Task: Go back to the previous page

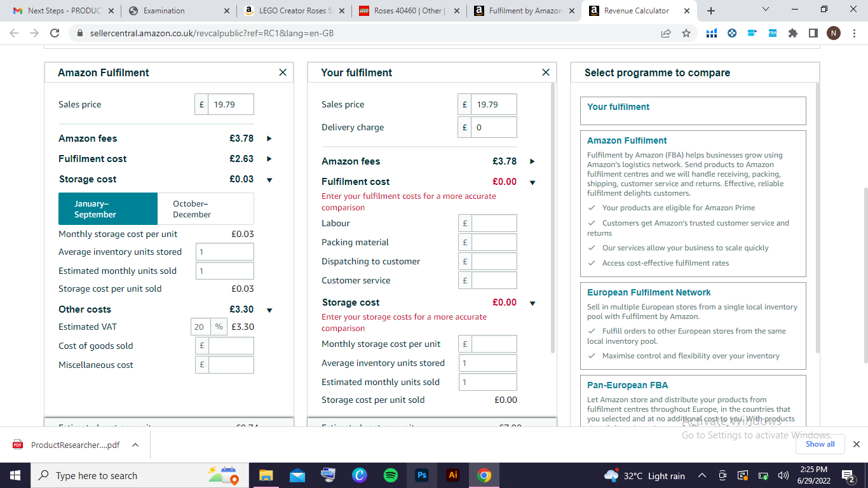Action: [15, 33]
